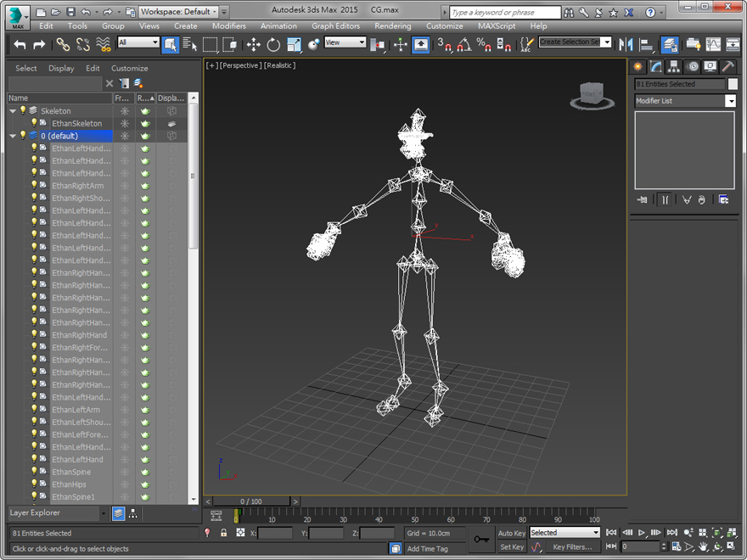
Task: Click the Undo icon
Action: pos(21,44)
